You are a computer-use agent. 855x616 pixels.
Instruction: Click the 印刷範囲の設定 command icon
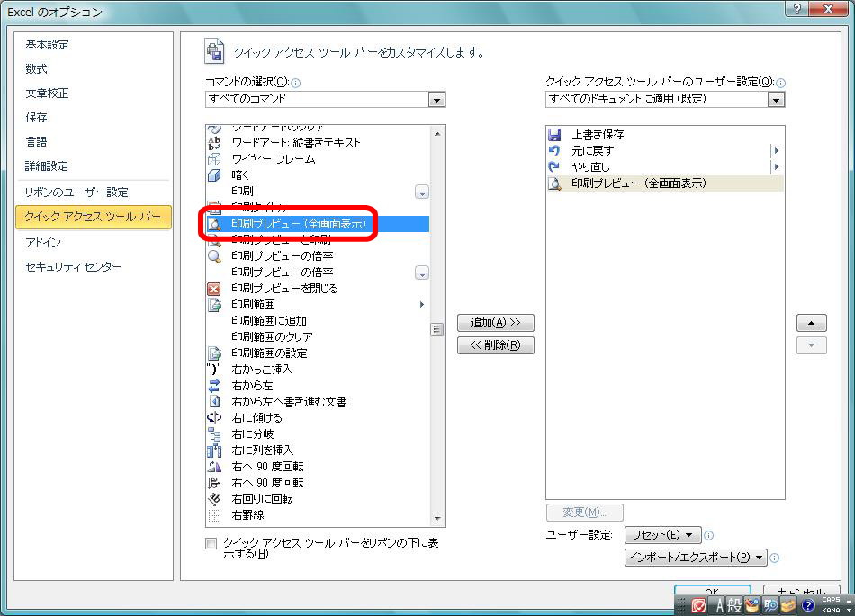[214, 353]
